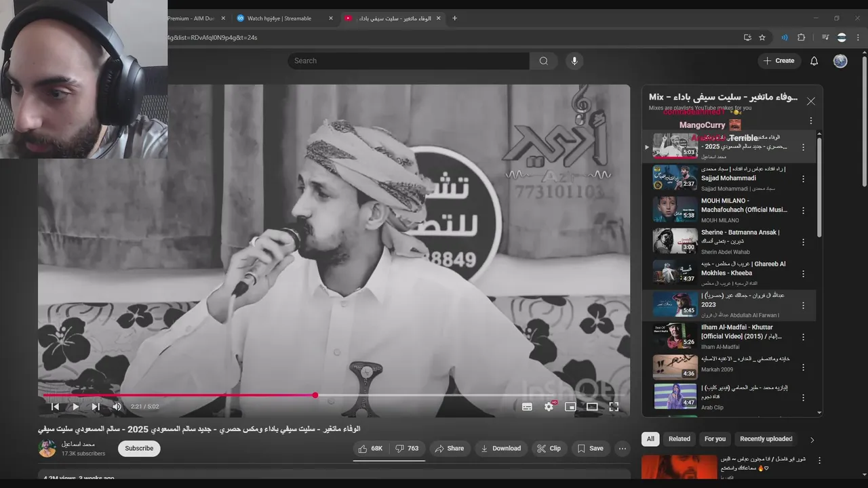Open options for Sajjad Mohammadi video
The height and width of the screenshot is (488, 868).
pos(804,179)
